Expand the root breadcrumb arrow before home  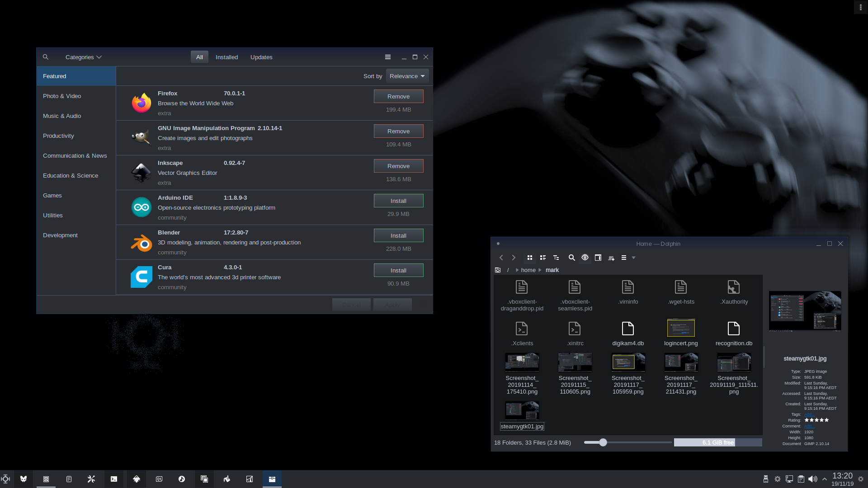coord(517,270)
